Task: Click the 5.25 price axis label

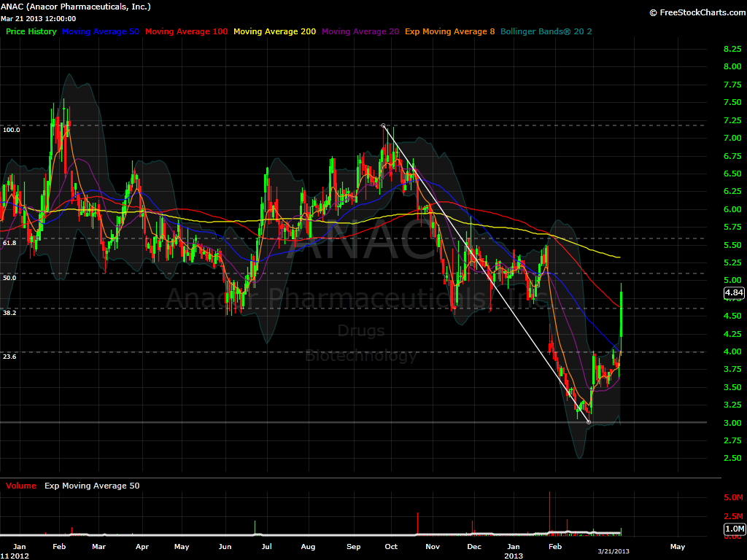Action: [x=732, y=262]
